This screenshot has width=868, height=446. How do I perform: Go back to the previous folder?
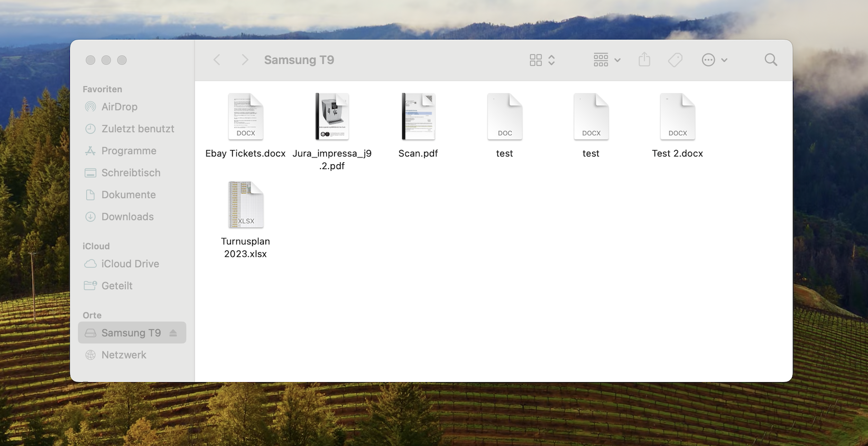217,60
